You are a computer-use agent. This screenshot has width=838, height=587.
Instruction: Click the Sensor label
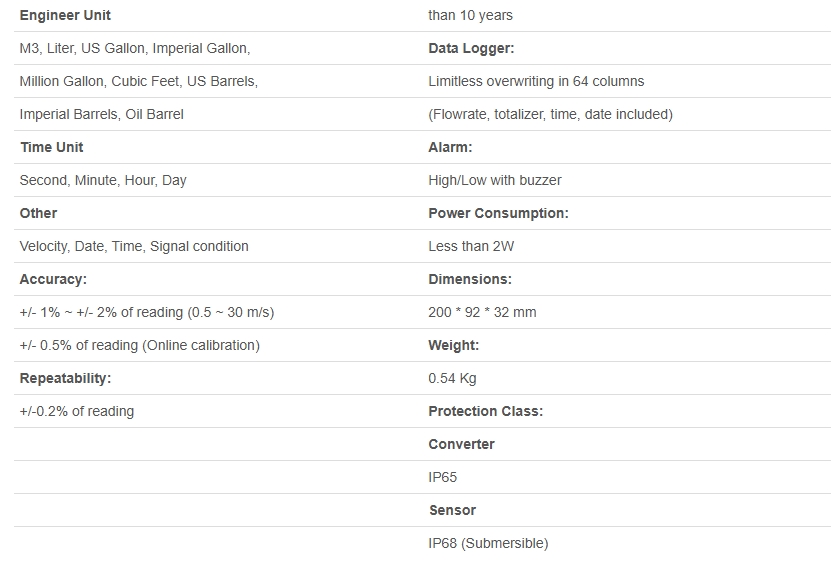point(452,510)
